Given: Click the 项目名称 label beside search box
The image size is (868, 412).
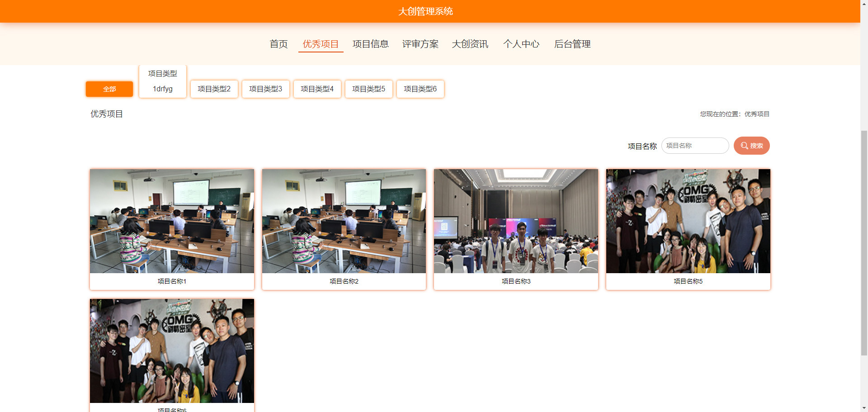Looking at the screenshot, I should (642, 146).
